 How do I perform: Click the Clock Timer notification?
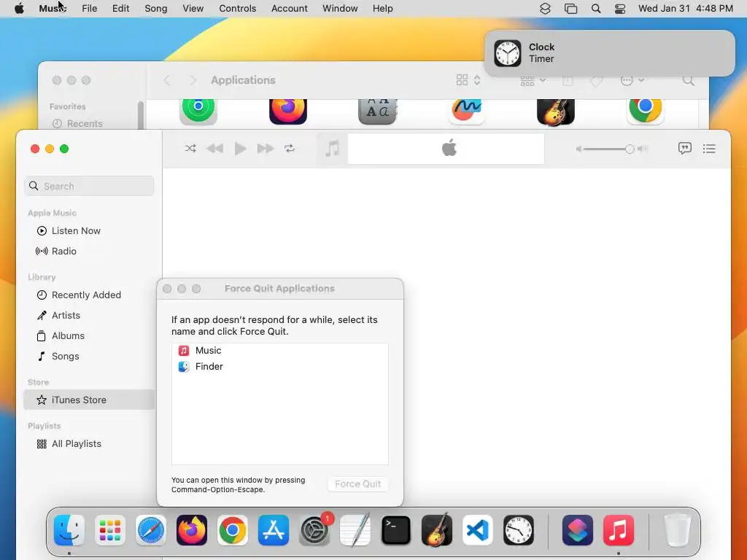point(609,52)
